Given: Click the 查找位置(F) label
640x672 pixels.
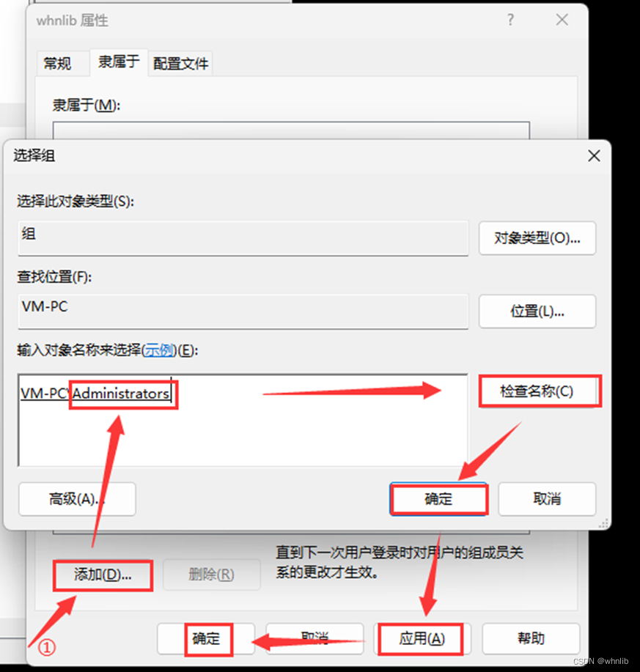Looking at the screenshot, I should click(x=54, y=277).
